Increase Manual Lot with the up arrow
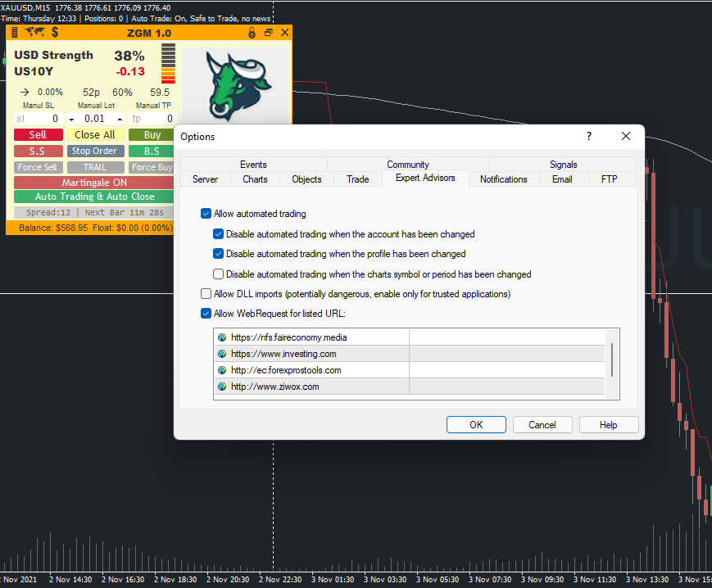Image resolution: width=712 pixels, height=588 pixels. 120,119
